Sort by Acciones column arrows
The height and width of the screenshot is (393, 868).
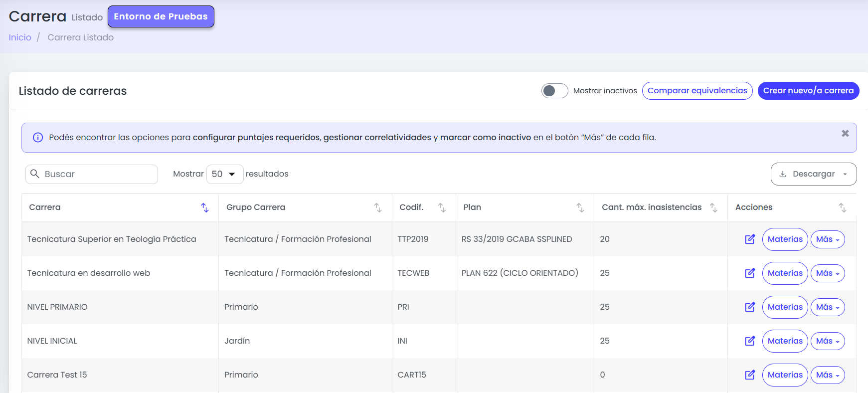click(843, 207)
